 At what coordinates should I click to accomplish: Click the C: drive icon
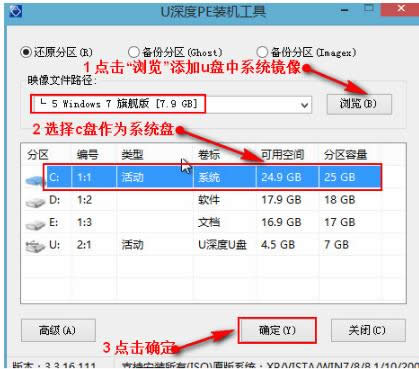pyautogui.click(x=35, y=180)
